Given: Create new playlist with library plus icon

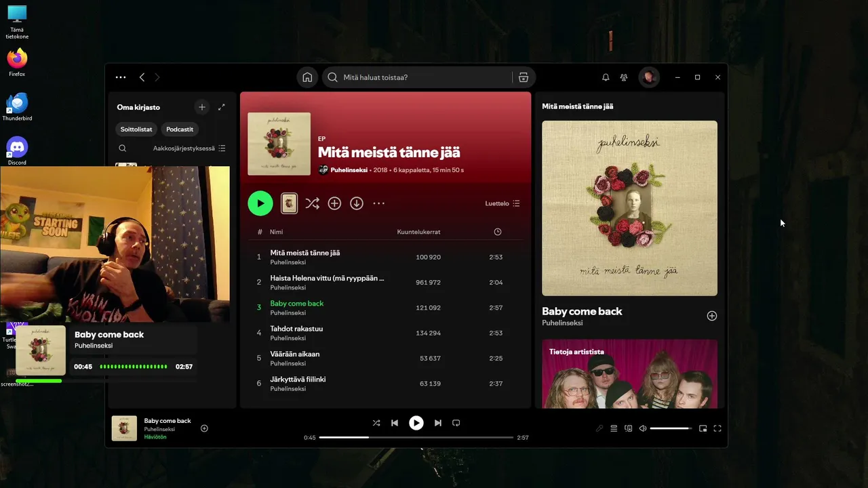Looking at the screenshot, I should click(x=201, y=107).
